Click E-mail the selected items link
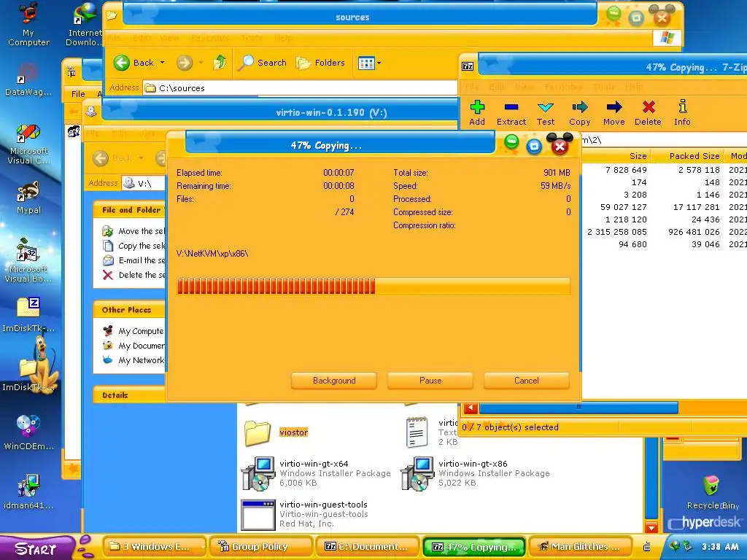This screenshot has height=560, width=747. point(133,260)
